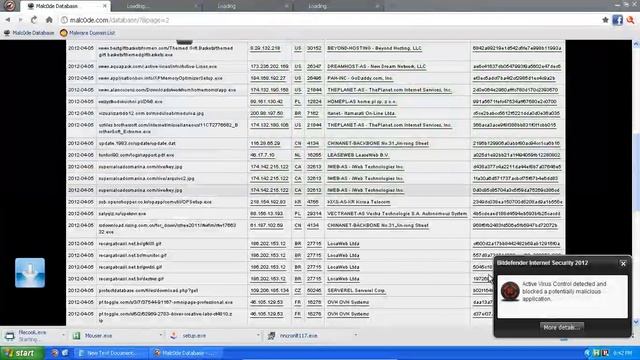Open the browser menu logo in title bar
The image size is (640, 360).
click(x=9, y=6)
